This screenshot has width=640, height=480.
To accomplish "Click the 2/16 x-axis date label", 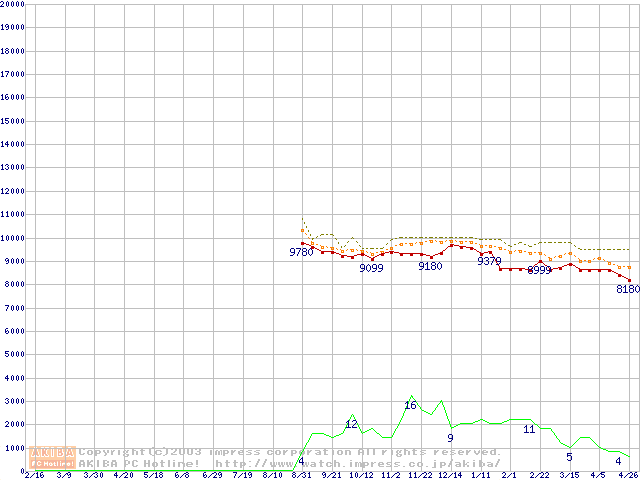I will tap(33, 475).
